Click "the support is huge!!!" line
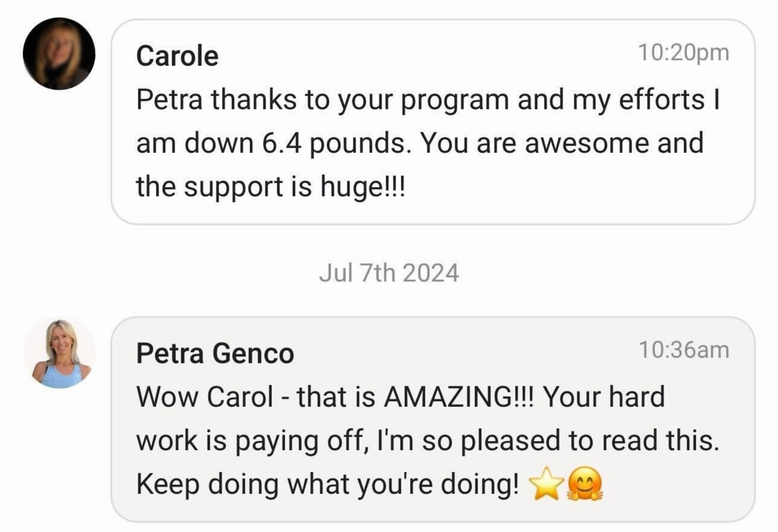This screenshot has height=532, width=778. point(270,187)
